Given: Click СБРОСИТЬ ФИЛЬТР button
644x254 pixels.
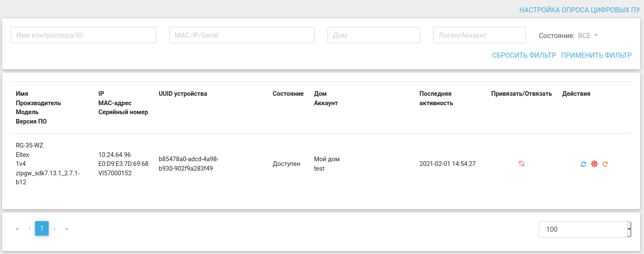Looking at the screenshot, I should (524, 55).
